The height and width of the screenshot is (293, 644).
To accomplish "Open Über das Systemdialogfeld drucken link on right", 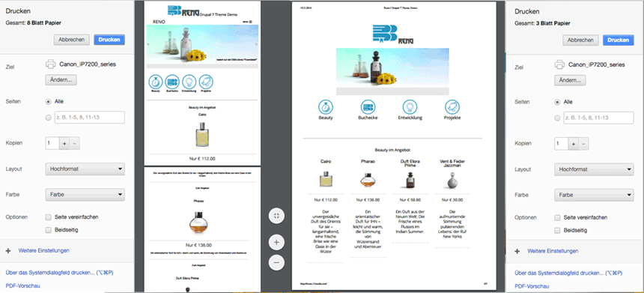I will click(x=568, y=273).
